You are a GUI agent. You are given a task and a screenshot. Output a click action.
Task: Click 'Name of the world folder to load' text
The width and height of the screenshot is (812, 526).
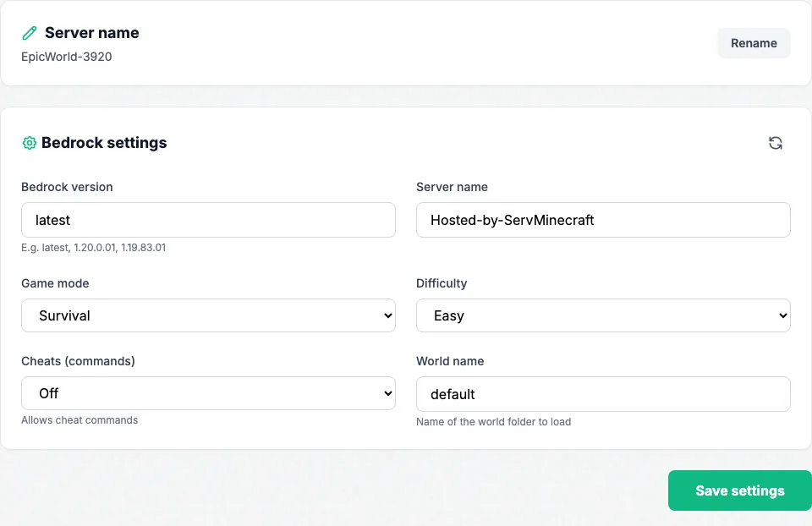493,421
